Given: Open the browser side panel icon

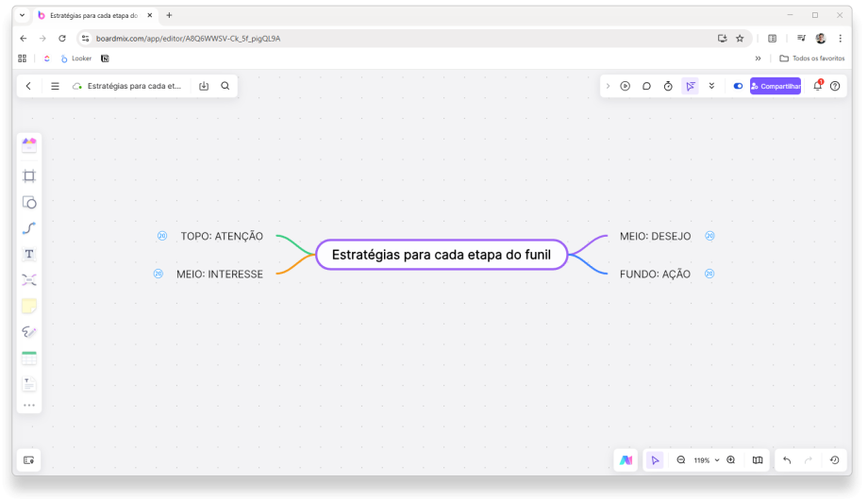Looking at the screenshot, I should 772,38.
